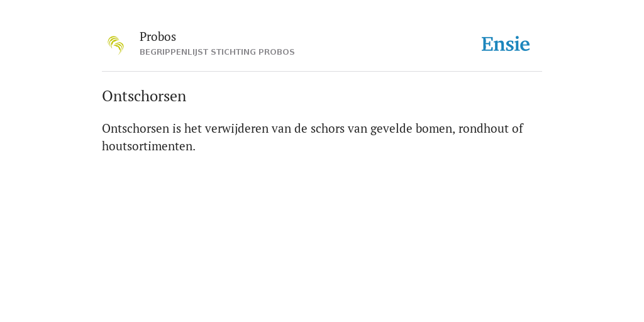Click the Begrippenlijst Stichting Probos subtitle

217,52
